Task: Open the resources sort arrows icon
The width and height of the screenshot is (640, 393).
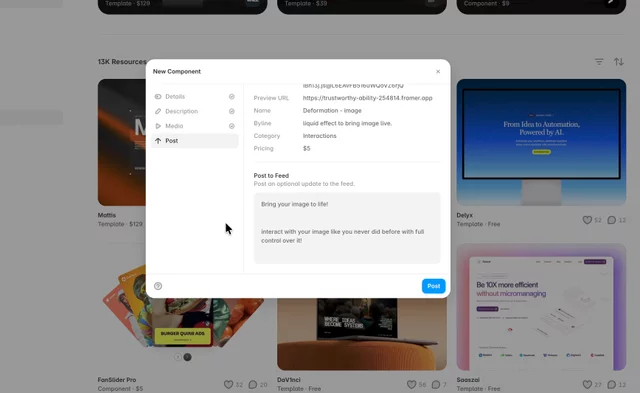Action: (x=619, y=62)
